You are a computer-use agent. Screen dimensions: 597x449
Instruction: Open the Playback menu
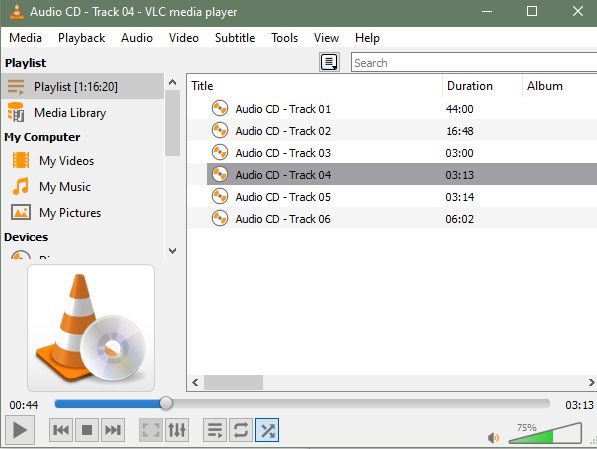(x=81, y=38)
